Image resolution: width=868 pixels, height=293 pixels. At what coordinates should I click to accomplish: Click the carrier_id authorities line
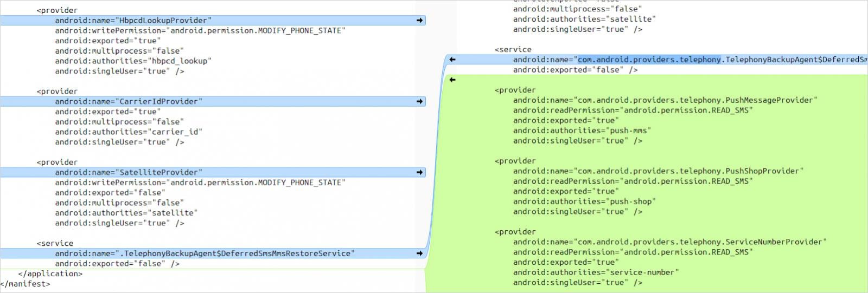click(128, 132)
